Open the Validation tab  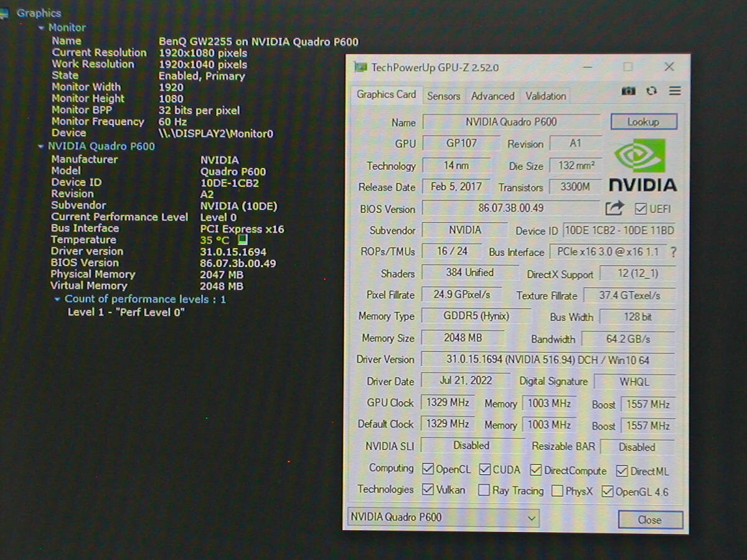545,96
